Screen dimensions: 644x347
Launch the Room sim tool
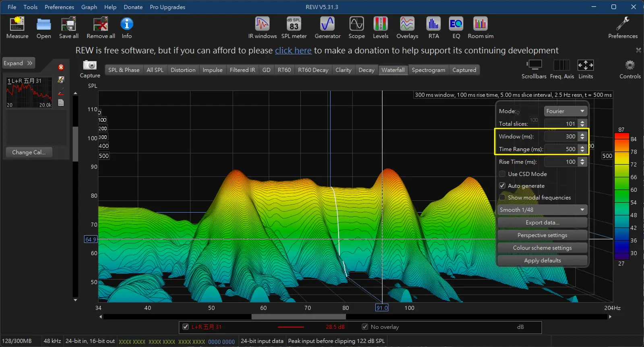coord(481,24)
